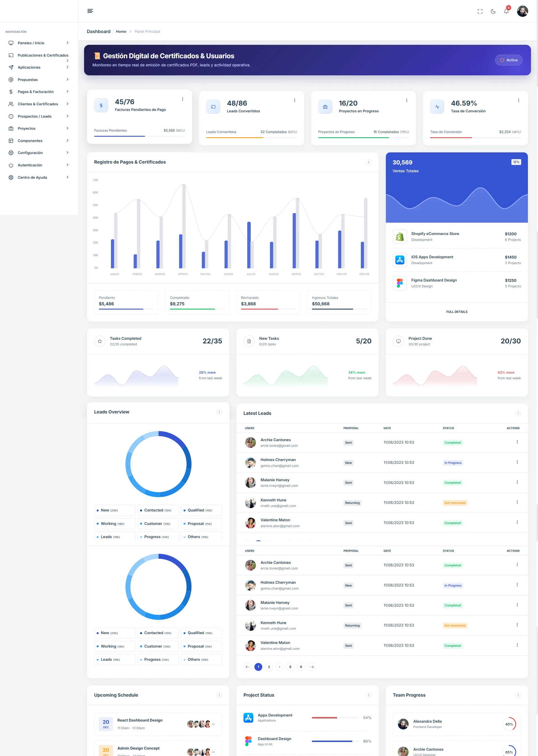Go to next page with right arrow
538x756 pixels.
tap(312, 667)
